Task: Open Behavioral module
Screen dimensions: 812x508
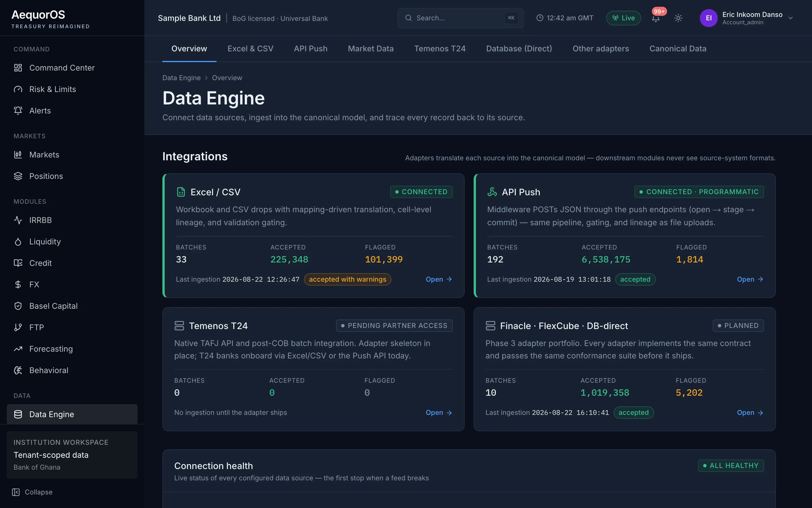Action: tap(72, 370)
